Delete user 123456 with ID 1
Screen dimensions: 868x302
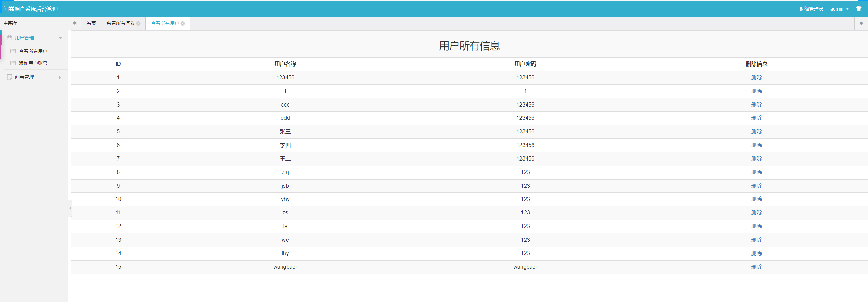tap(756, 77)
